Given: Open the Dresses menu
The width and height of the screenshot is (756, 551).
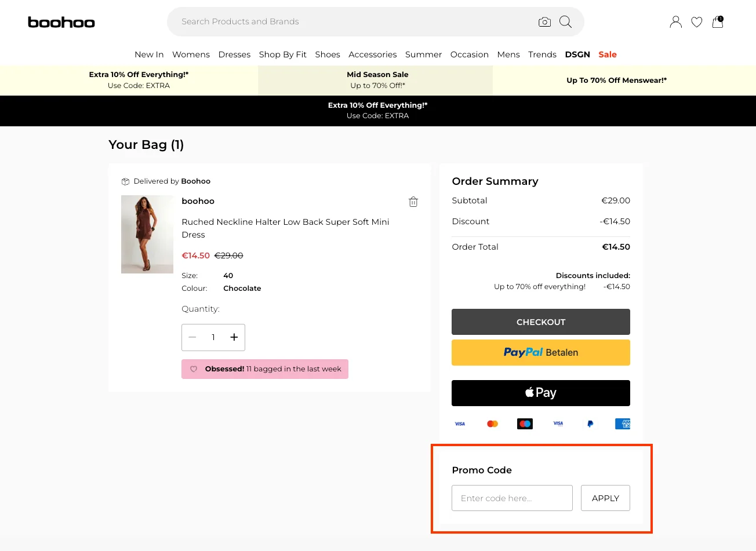Looking at the screenshot, I should pos(234,54).
